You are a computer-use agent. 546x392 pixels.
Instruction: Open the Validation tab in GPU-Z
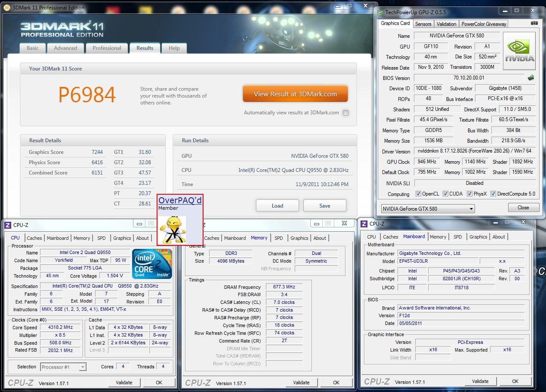tap(446, 24)
